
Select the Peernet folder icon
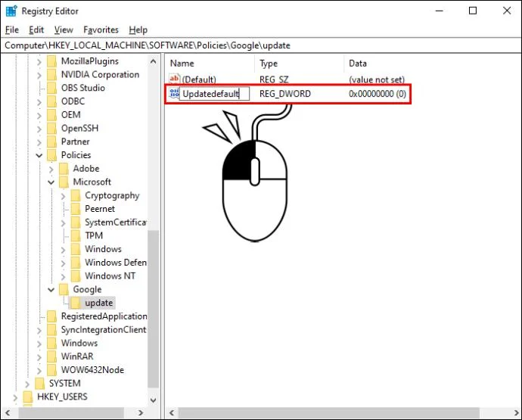[76, 209]
